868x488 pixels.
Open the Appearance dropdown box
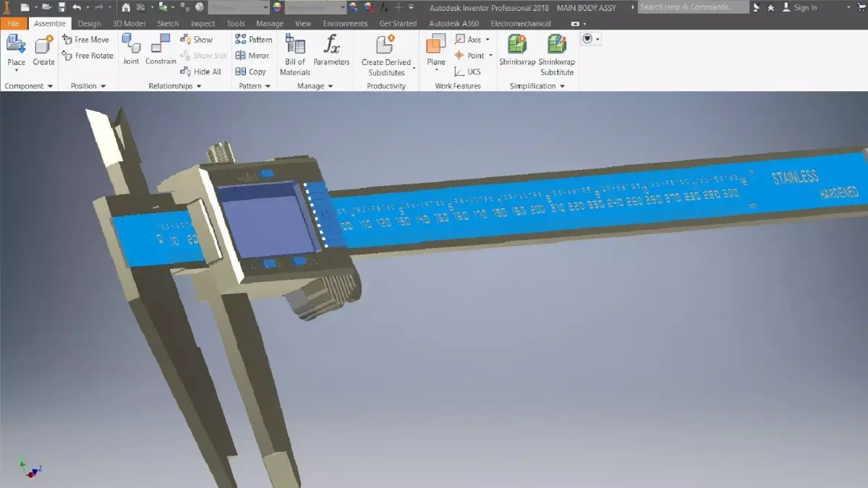(315, 7)
